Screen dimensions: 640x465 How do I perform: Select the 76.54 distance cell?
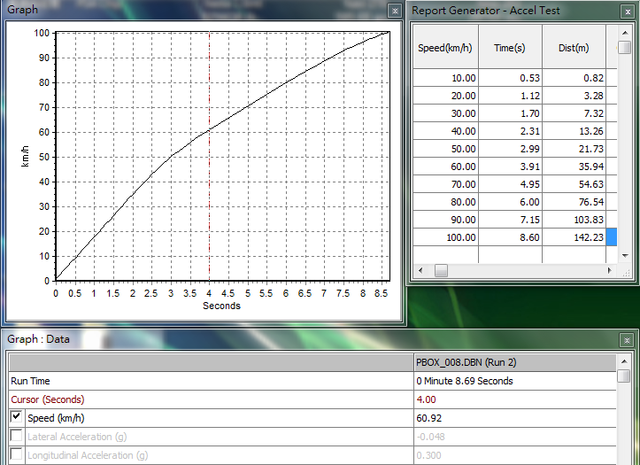(574, 202)
